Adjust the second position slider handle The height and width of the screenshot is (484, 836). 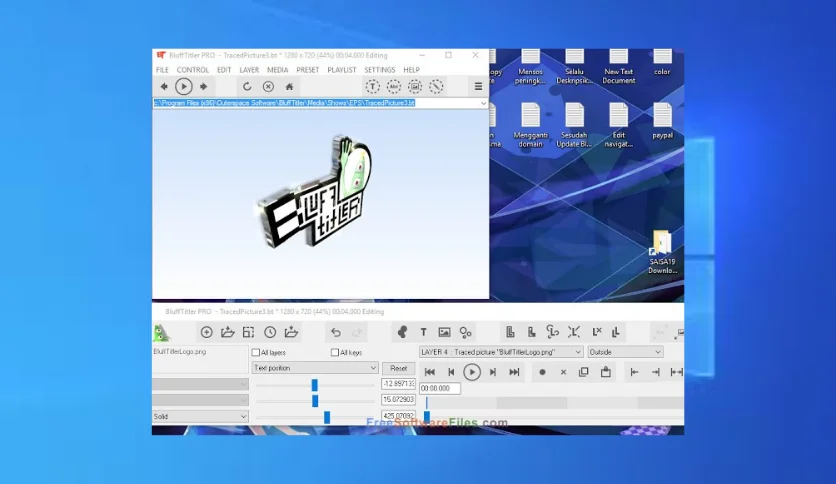click(315, 400)
